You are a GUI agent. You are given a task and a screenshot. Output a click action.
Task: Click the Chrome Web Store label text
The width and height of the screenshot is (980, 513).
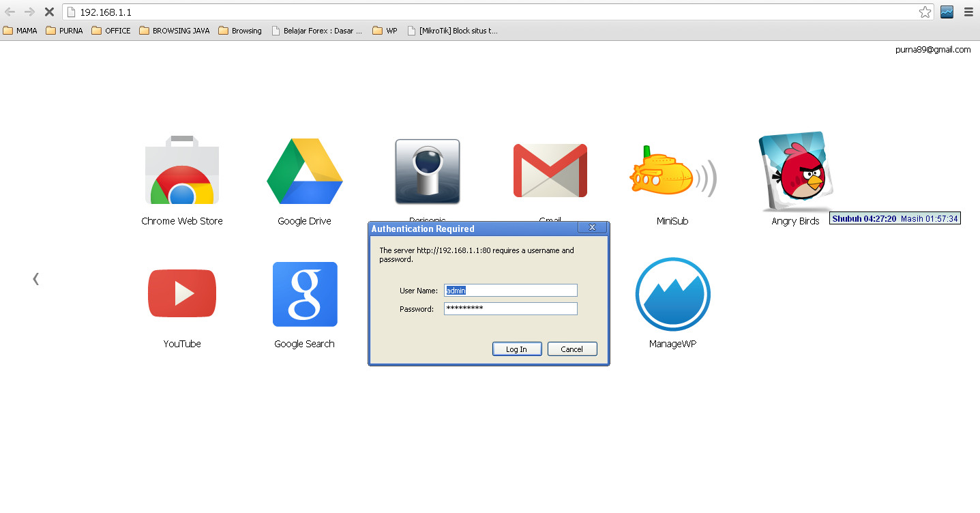pyautogui.click(x=182, y=221)
